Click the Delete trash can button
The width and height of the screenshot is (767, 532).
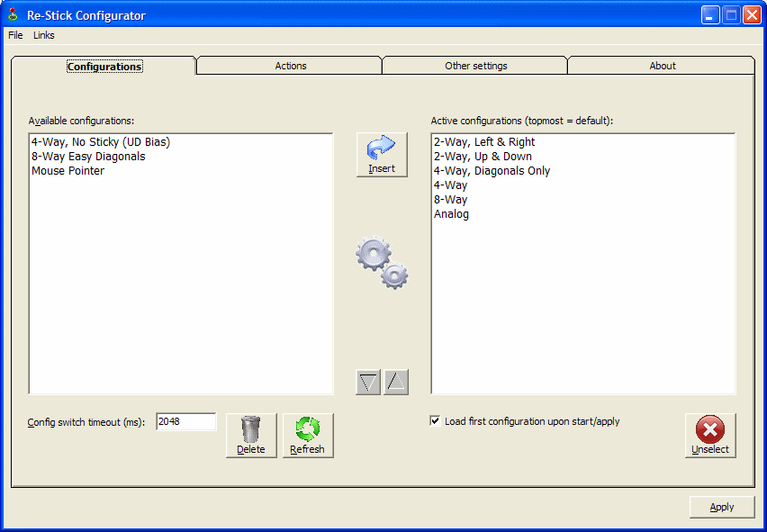(x=251, y=435)
